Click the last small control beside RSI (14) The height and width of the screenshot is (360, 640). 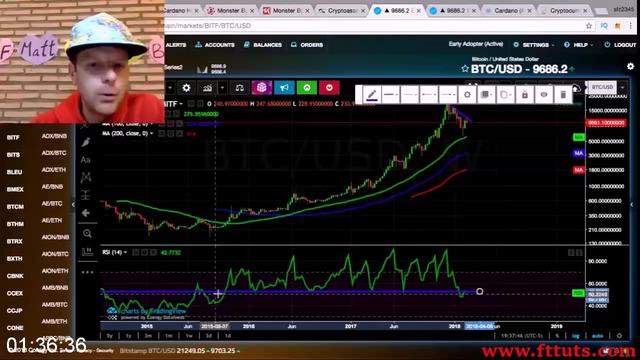click(x=153, y=253)
